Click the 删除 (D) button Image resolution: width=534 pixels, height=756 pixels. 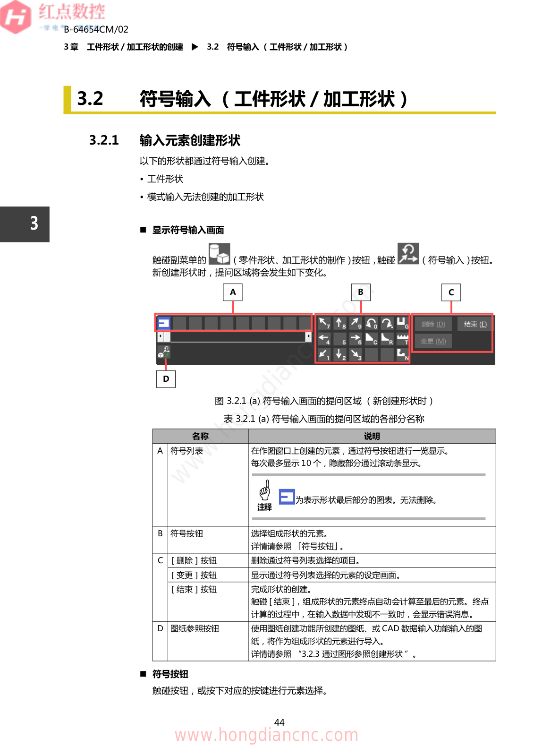point(433,324)
